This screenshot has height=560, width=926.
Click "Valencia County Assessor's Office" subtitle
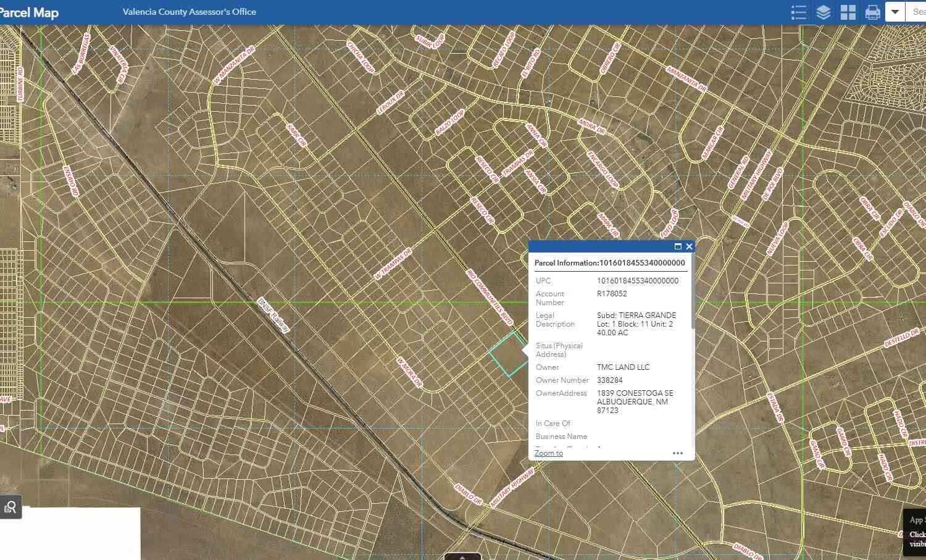click(190, 12)
